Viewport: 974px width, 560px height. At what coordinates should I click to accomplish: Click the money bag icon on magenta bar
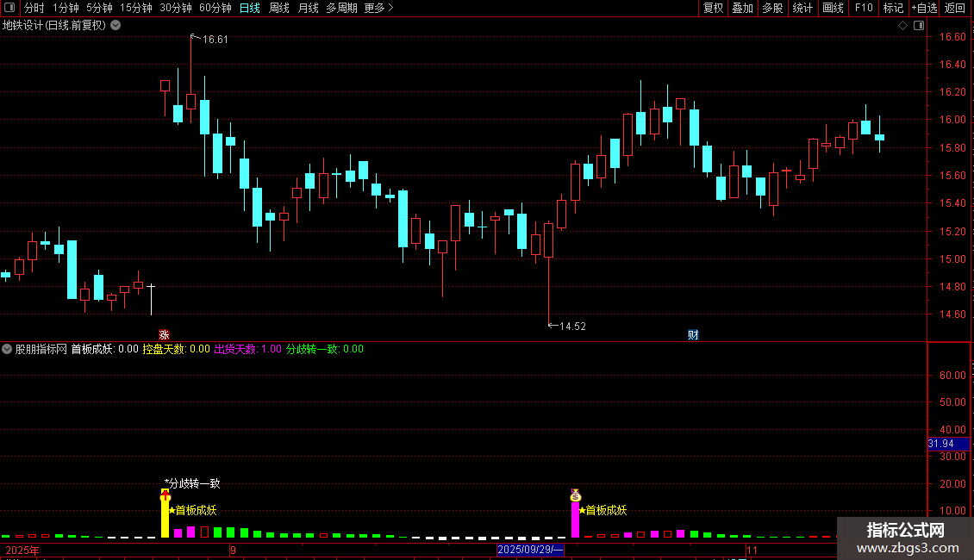click(575, 495)
